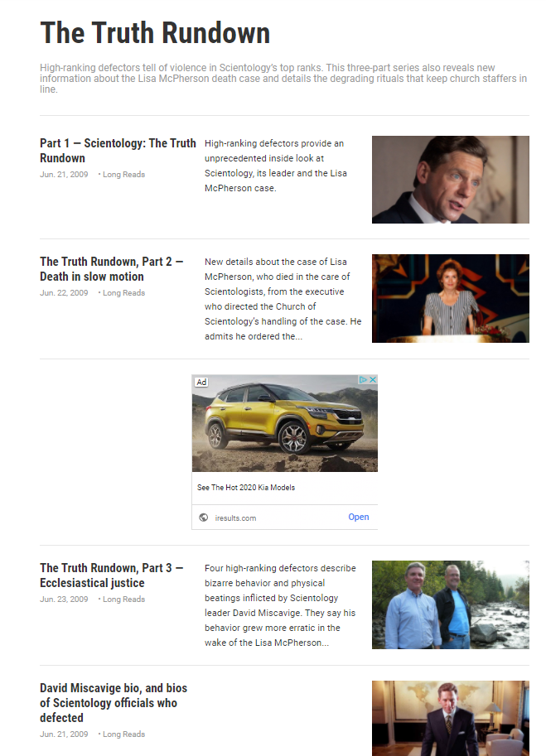Click the man in suit office thumbnail
Viewport: 546px width, 756px height.
point(451,719)
